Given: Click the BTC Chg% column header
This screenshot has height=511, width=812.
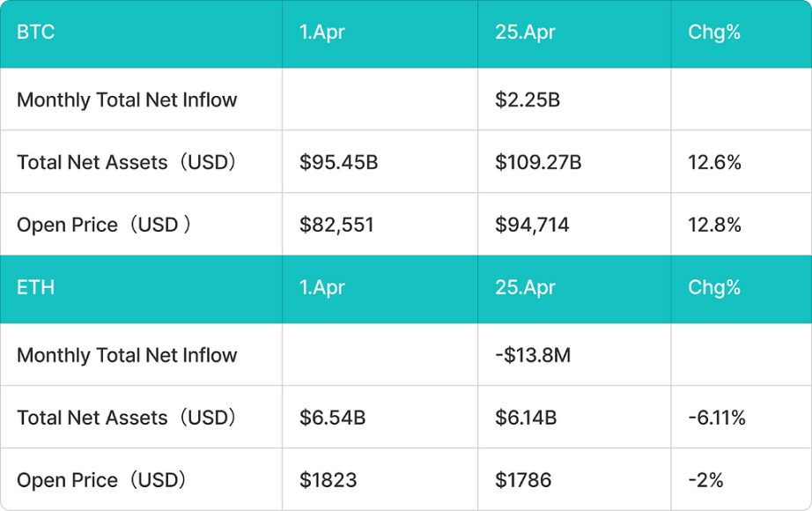Looking at the screenshot, I should tap(742, 33).
